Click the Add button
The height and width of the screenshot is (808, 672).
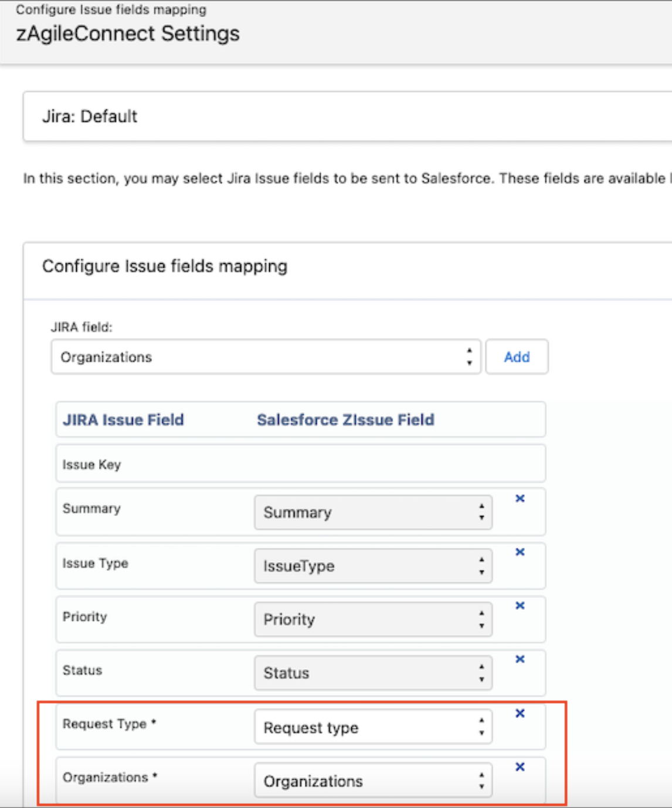click(x=517, y=357)
